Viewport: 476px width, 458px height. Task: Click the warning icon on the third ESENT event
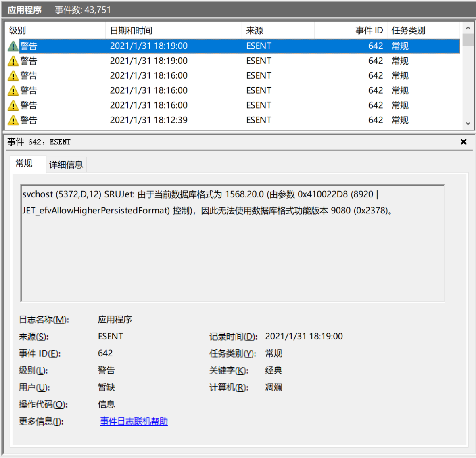click(13, 75)
